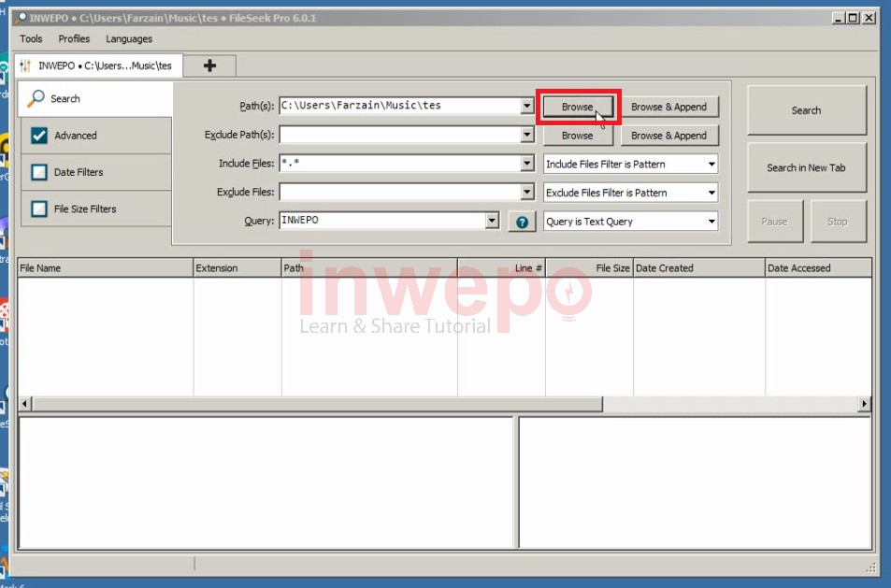Click into the Path(s) text field
The width and height of the screenshot is (891, 588).
pyautogui.click(x=400, y=106)
